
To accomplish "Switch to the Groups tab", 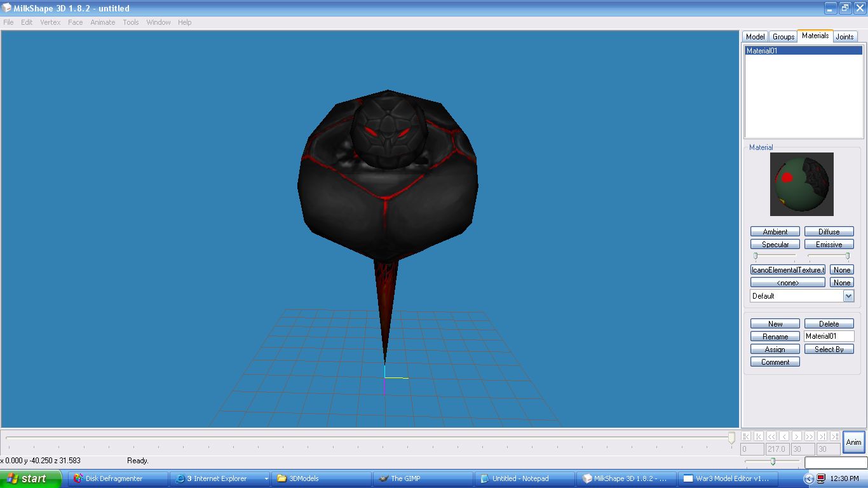I will coord(783,37).
